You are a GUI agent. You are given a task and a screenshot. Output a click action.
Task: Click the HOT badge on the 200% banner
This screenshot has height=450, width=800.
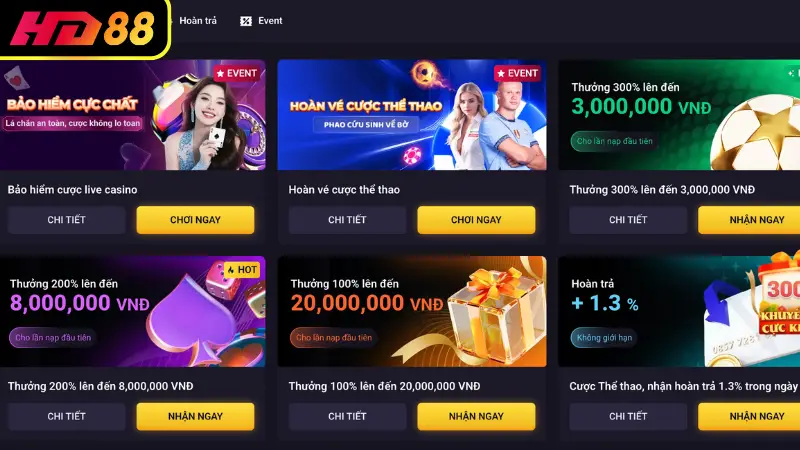[x=242, y=270]
